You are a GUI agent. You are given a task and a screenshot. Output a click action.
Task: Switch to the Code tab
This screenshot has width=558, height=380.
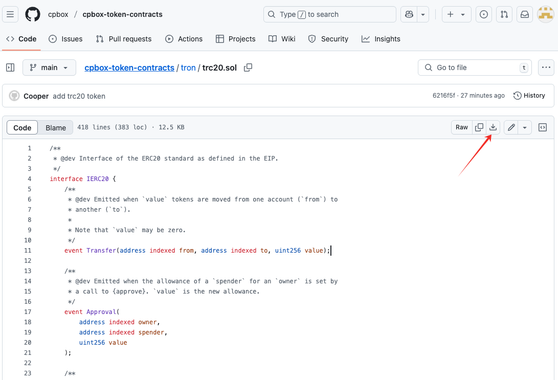click(21, 39)
